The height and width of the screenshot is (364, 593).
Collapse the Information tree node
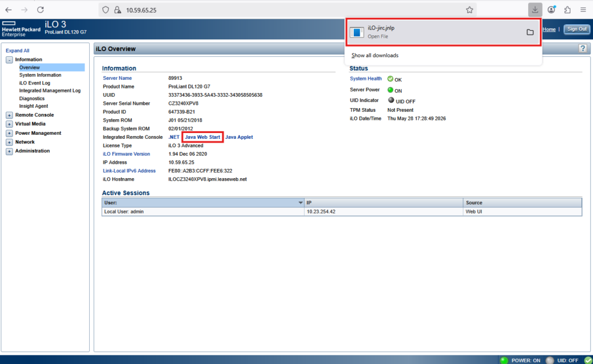pos(9,60)
